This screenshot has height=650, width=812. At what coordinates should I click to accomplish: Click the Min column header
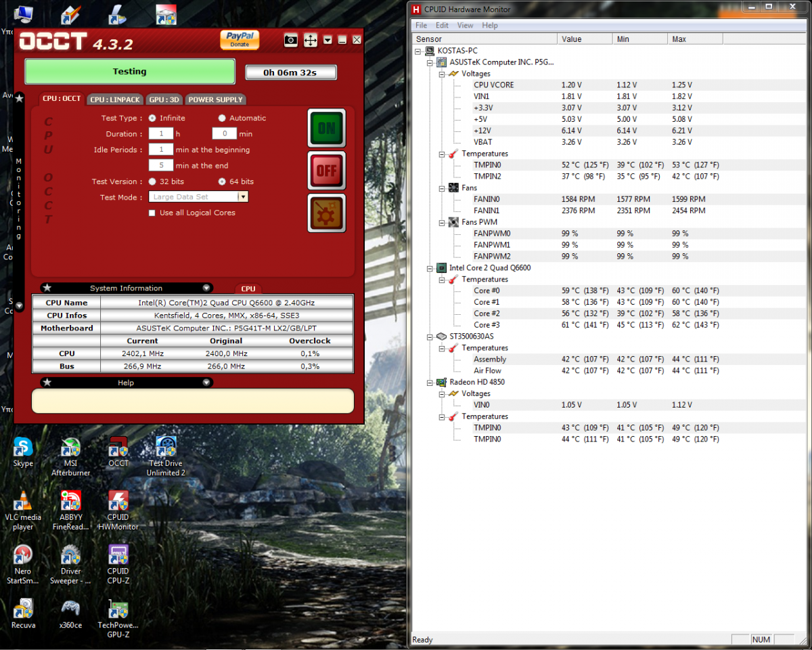(x=640, y=39)
